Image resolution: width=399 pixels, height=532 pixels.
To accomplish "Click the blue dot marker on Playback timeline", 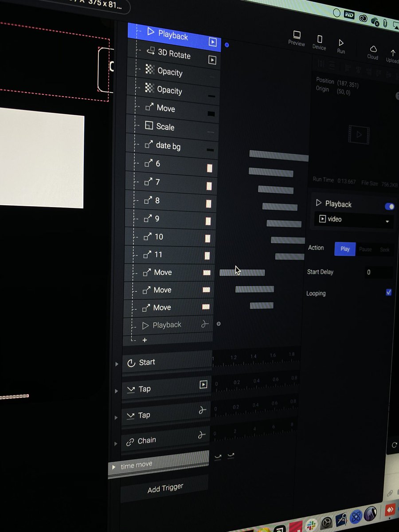I will pyautogui.click(x=227, y=45).
